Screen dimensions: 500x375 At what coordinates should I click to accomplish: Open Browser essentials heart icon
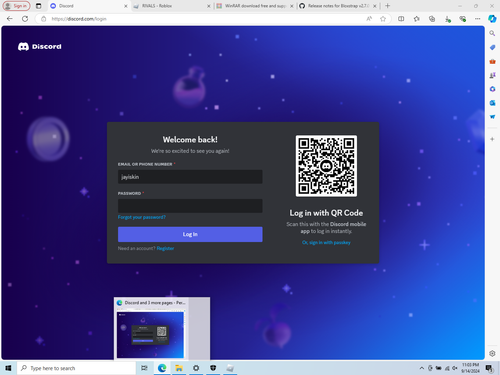(x=463, y=19)
